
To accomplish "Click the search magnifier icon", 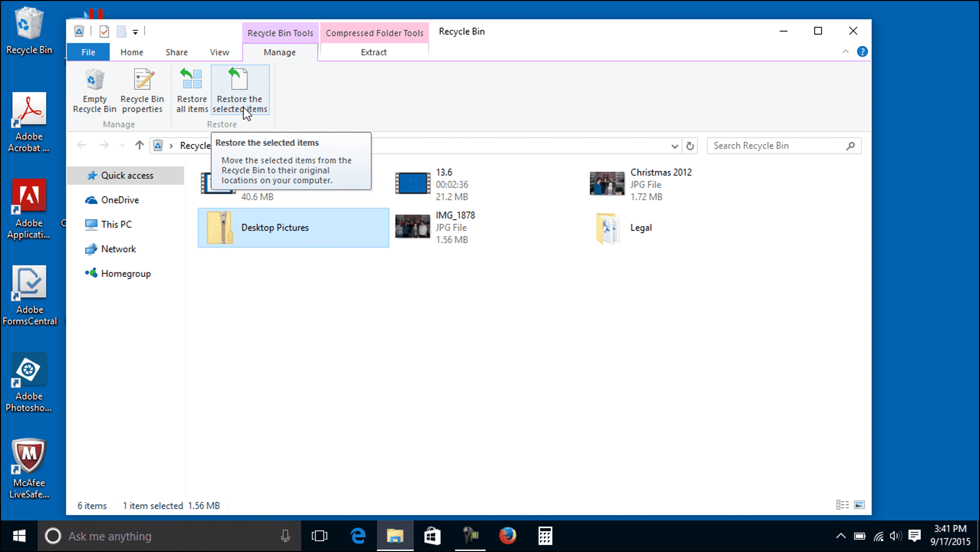I will [851, 145].
